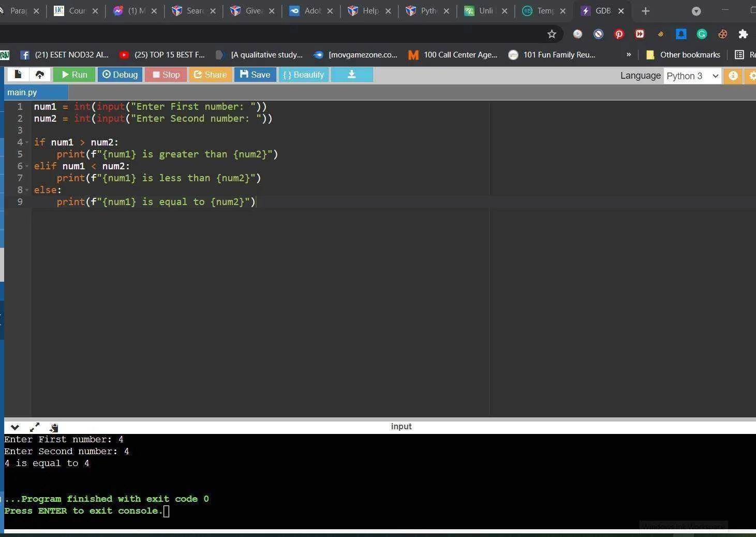Click the Grammarly extension icon

pos(702,34)
